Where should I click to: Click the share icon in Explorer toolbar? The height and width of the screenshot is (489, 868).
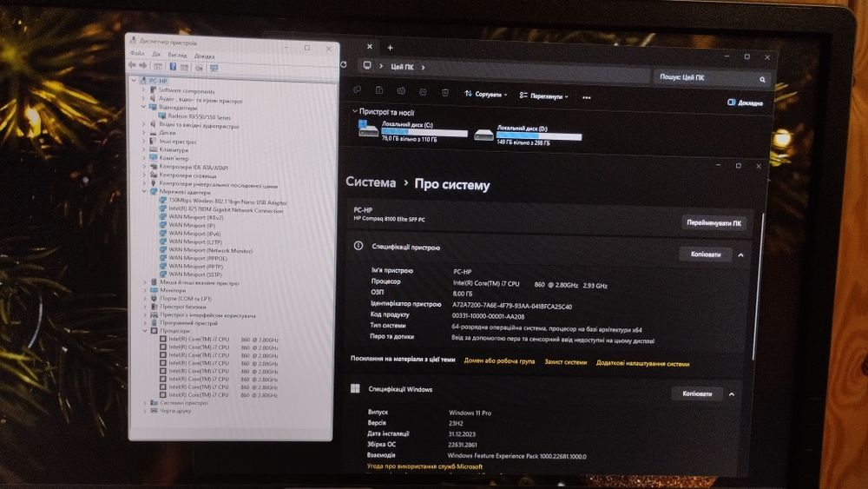(x=423, y=91)
